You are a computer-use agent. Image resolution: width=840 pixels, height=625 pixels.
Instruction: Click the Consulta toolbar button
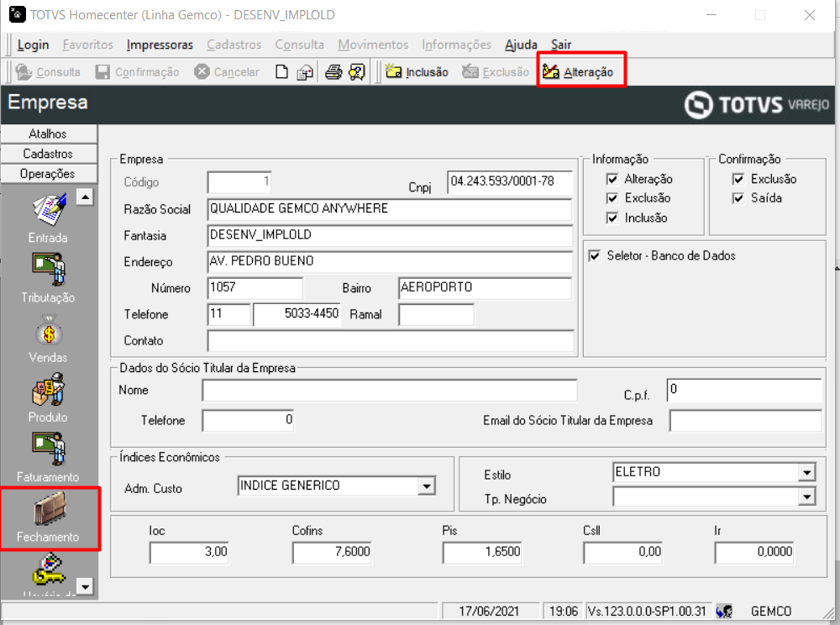(x=48, y=71)
